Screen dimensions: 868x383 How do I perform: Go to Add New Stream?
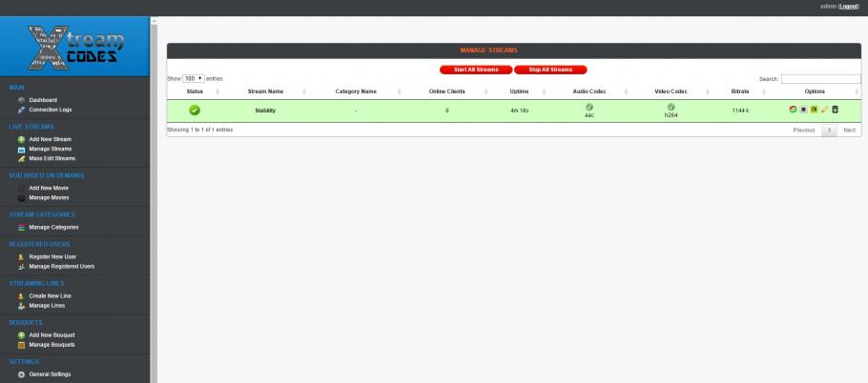50,139
